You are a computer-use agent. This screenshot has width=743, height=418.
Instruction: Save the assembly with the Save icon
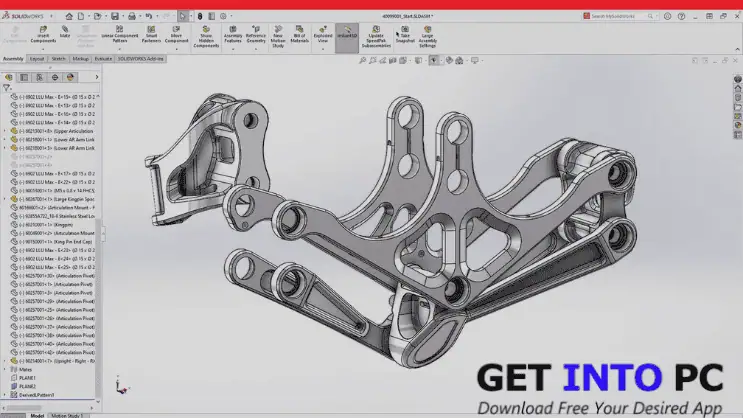[x=115, y=16]
